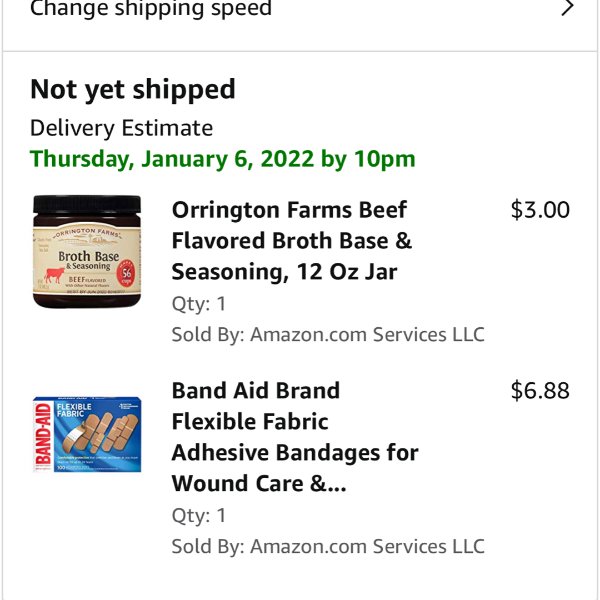This screenshot has height=600, width=600.
Task: Open the Orrington Farms broth jar thumbnail
Action: 87,251
